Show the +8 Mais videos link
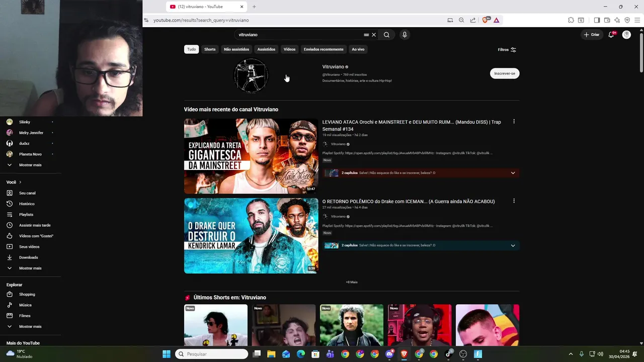 pyautogui.click(x=352, y=282)
